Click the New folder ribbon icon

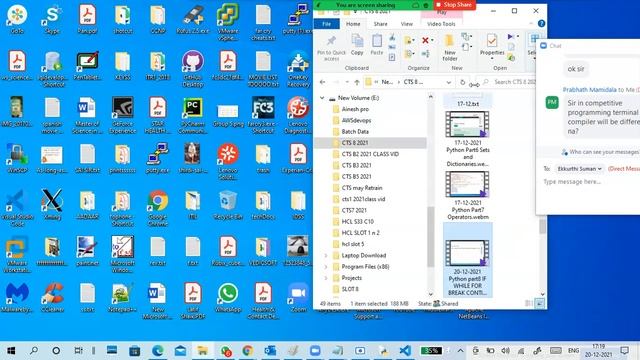click(449, 47)
